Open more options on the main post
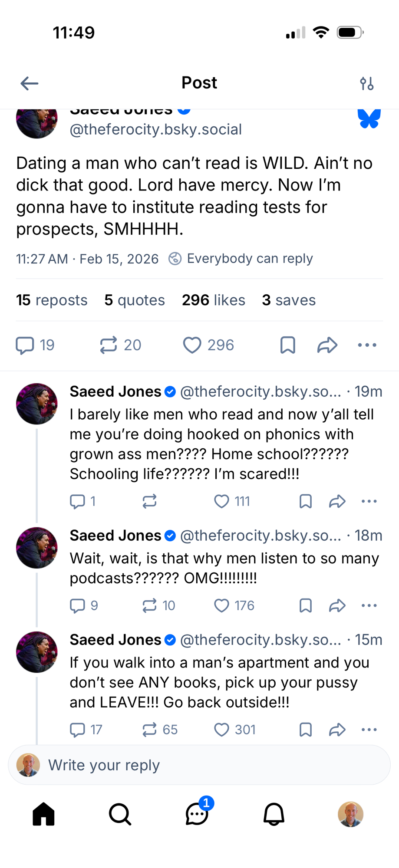Viewport: 399px width, 868px height. (367, 345)
